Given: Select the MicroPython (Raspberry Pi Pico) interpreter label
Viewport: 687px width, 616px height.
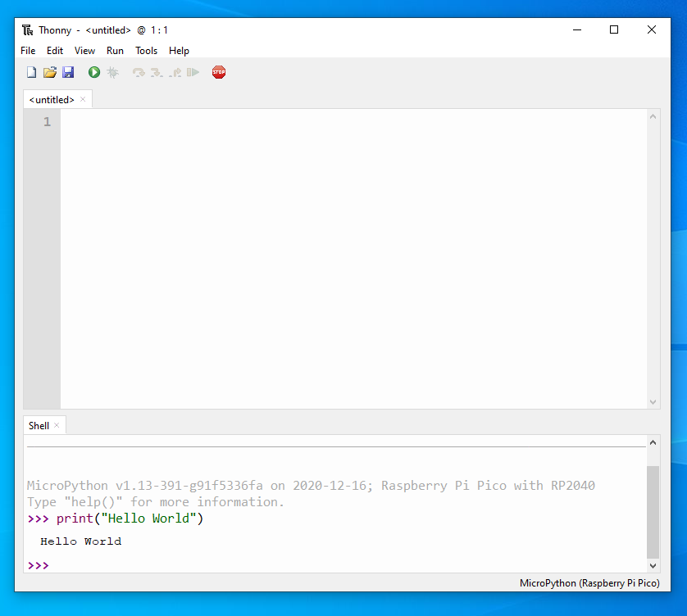Looking at the screenshot, I should pyautogui.click(x=589, y=583).
